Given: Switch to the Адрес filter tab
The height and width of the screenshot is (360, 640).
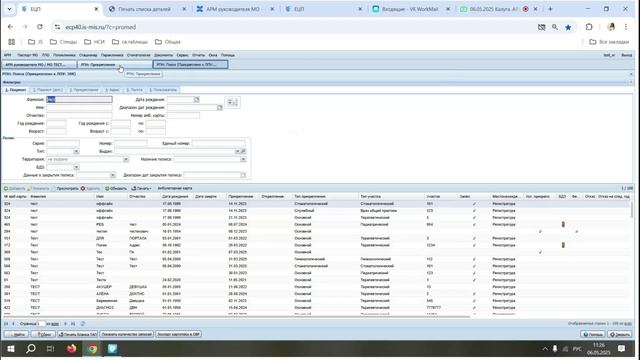Looking at the screenshot, I should [x=112, y=90].
